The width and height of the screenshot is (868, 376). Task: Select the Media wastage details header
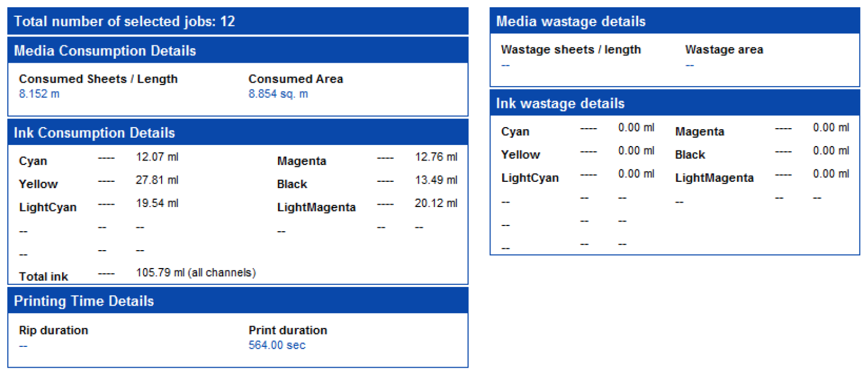[x=675, y=21]
